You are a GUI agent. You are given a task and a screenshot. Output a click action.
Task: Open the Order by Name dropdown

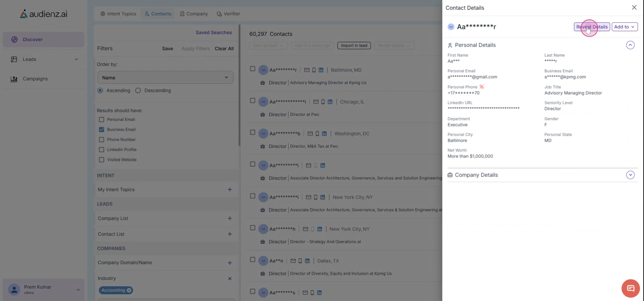click(x=165, y=78)
